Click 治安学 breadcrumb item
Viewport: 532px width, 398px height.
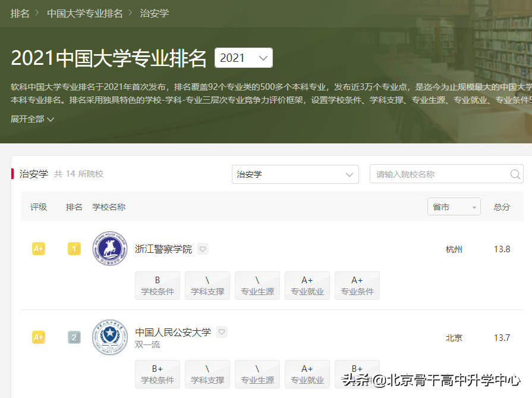pos(155,14)
